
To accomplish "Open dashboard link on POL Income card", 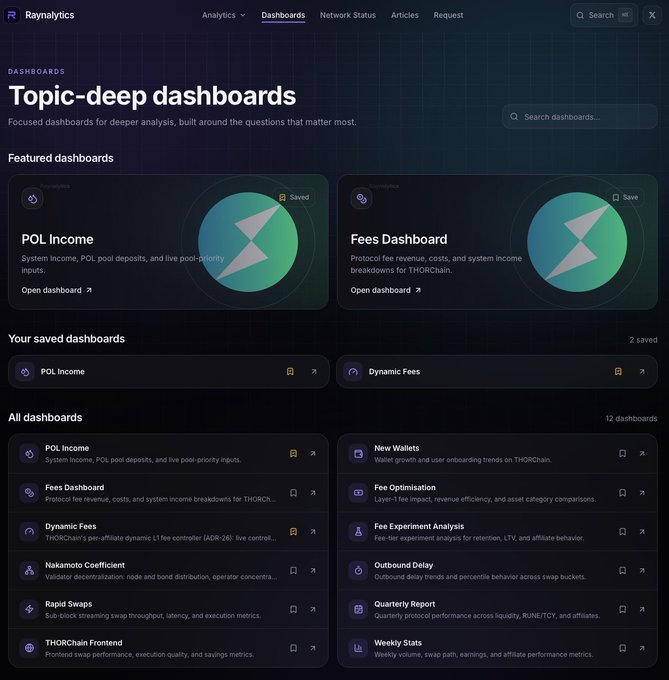I will (x=56, y=290).
